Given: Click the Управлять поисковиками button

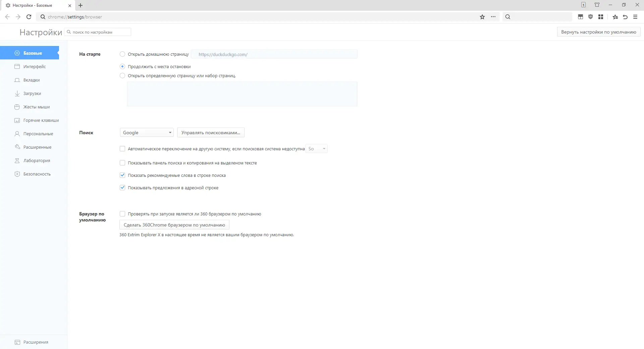Looking at the screenshot, I should (211, 133).
